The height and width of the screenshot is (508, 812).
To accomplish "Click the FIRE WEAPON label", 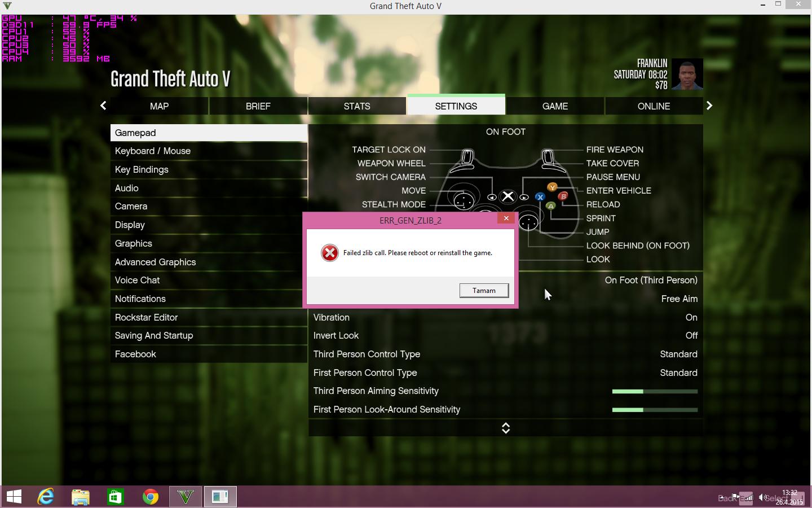I will [615, 150].
